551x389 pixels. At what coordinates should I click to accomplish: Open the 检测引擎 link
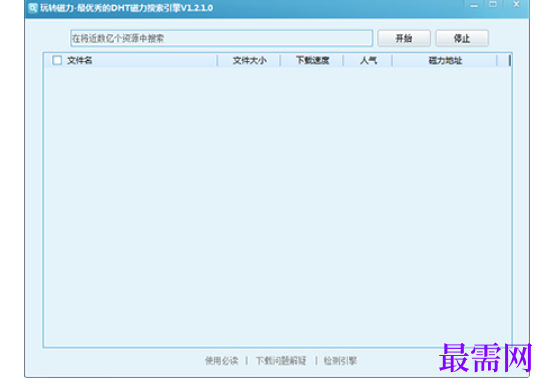click(x=340, y=361)
